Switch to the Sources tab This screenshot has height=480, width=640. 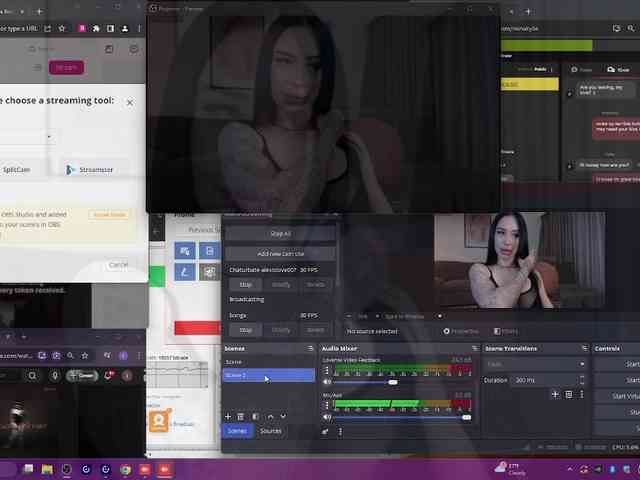271,431
